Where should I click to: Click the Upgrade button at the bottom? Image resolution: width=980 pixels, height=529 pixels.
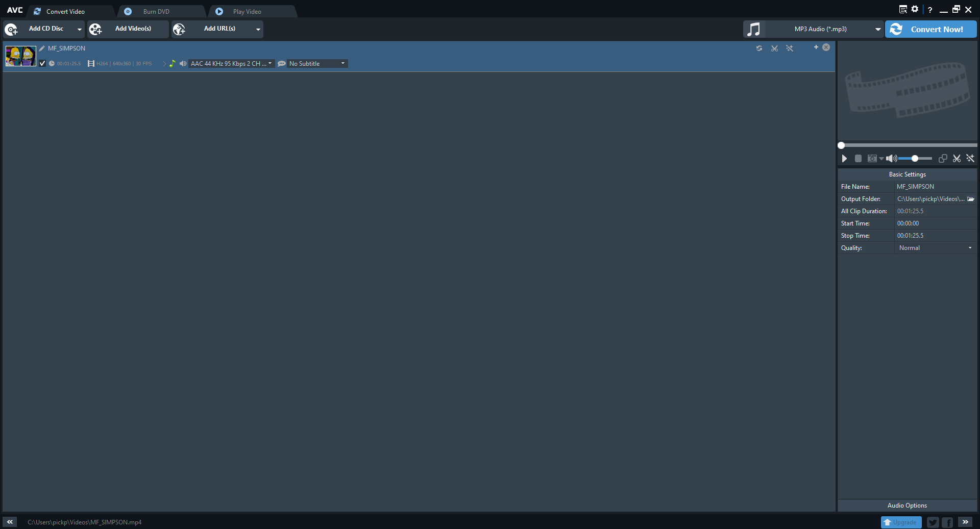click(901, 522)
